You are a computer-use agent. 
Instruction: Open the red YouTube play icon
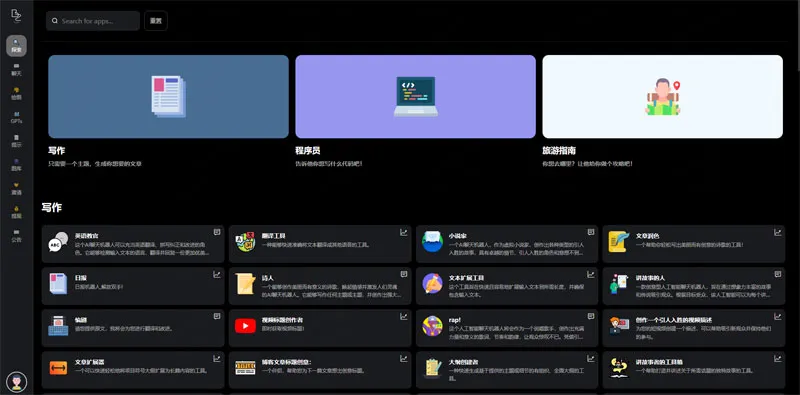tap(245, 326)
